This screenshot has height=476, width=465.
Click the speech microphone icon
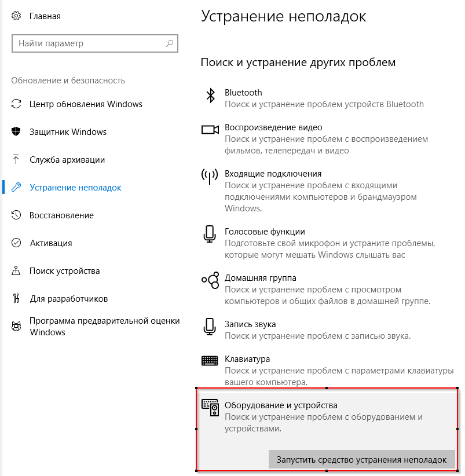[210, 234]
